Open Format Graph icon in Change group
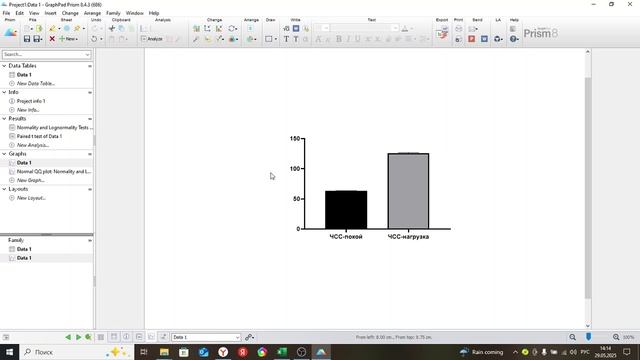The image size is (640, 360). tap(196, 29)
